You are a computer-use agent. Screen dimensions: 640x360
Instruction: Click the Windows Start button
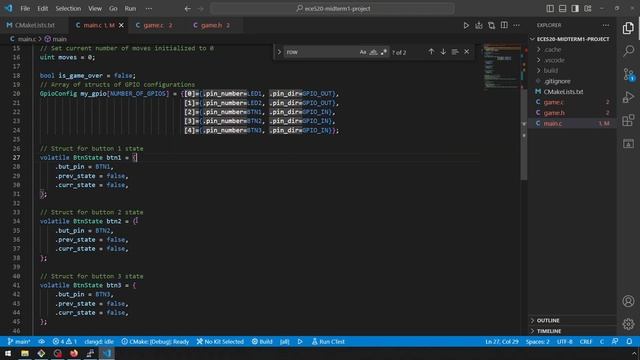tap(8, 353)
